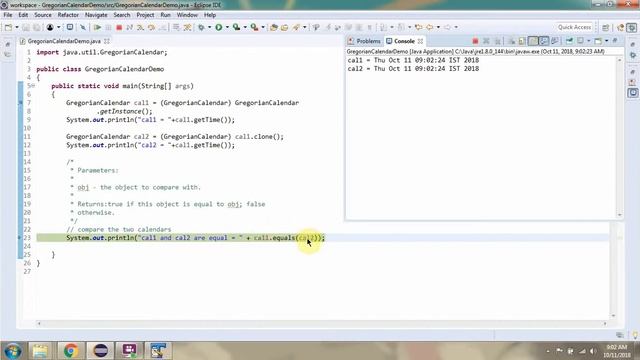
Task: Click the Coverage launch icon
Action: point(236,27)
